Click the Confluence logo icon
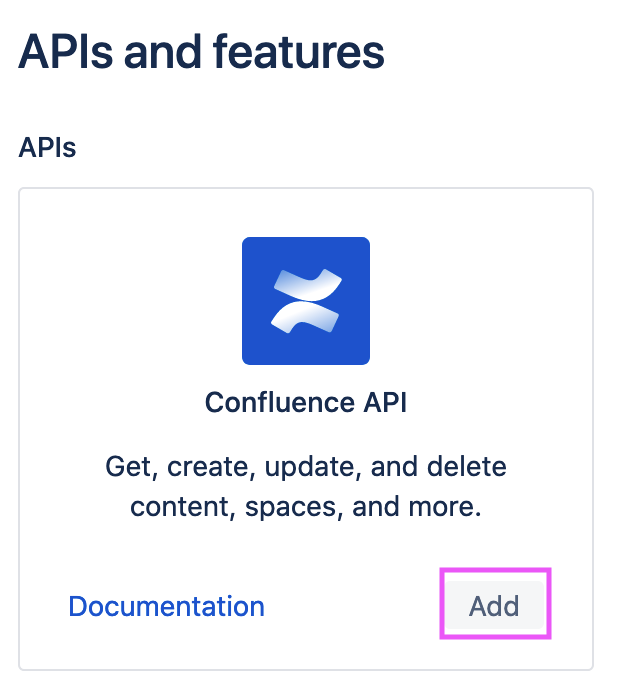 pos(305,300)
